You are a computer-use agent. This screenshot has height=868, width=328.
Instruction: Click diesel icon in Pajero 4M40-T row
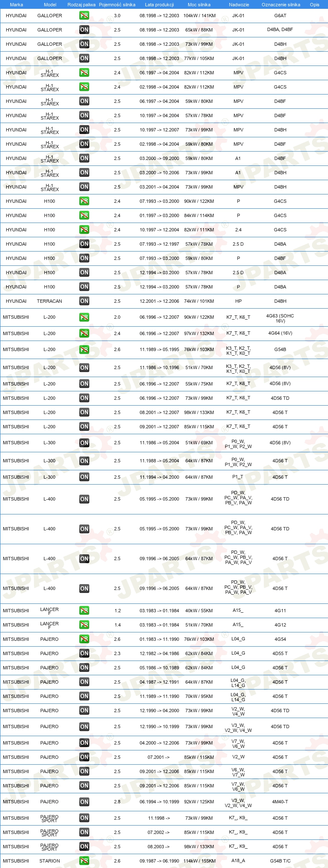click(84, 802)
